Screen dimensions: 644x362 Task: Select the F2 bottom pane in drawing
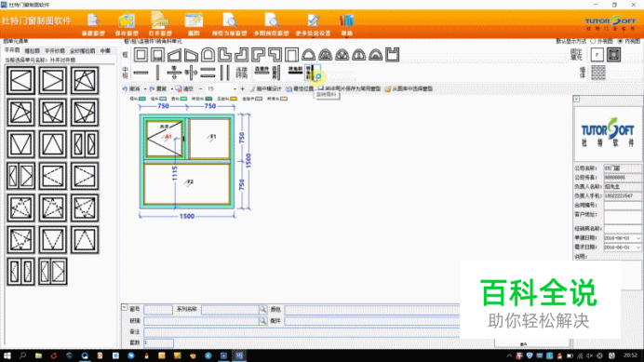coord(187,183)
